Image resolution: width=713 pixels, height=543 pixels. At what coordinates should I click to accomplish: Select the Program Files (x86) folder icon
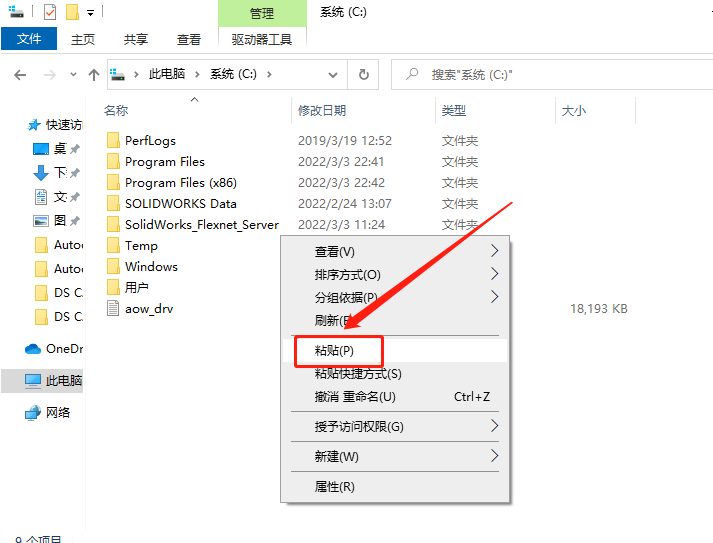[x=113, y=182]
